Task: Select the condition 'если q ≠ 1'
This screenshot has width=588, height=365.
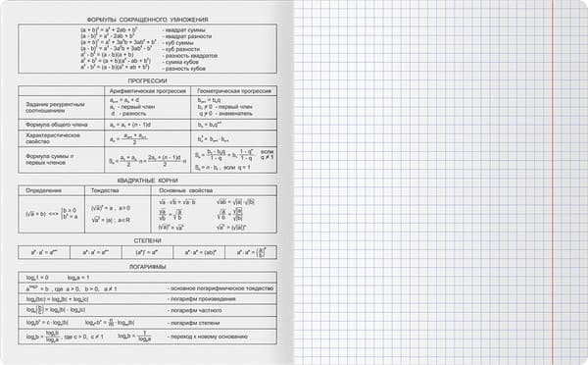Action: (267, 155)
